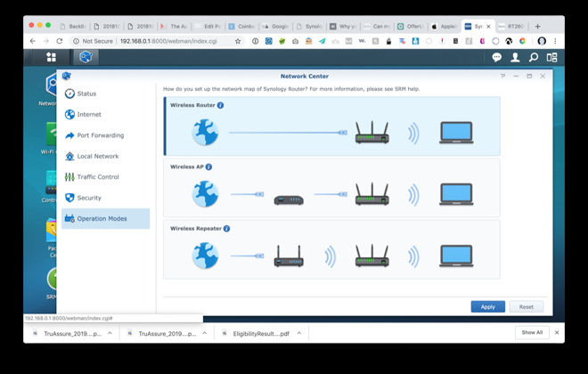Click the Wireless Router info icon
588x374 pixels.
(x=221, y=105)
